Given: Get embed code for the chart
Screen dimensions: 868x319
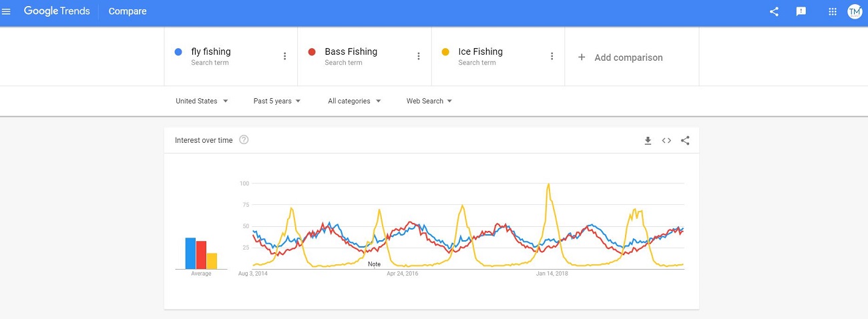Looking at the screenshot, I should pos(666,140).
